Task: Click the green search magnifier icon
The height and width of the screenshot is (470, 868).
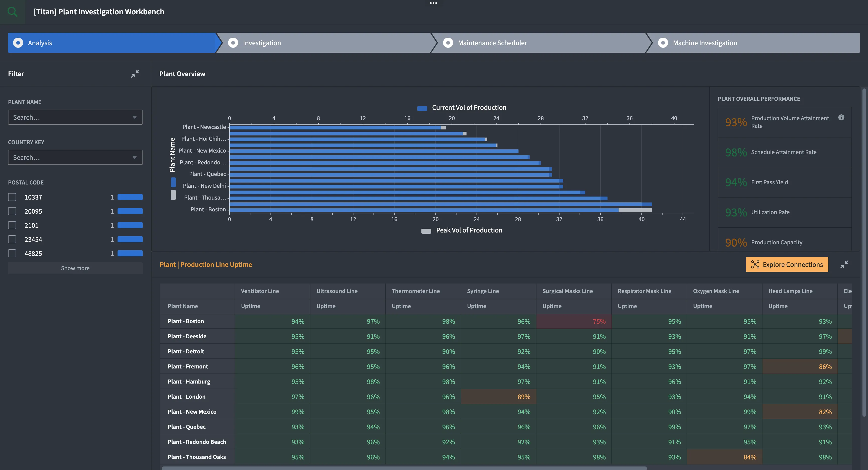Action: [x=13, y=12]
